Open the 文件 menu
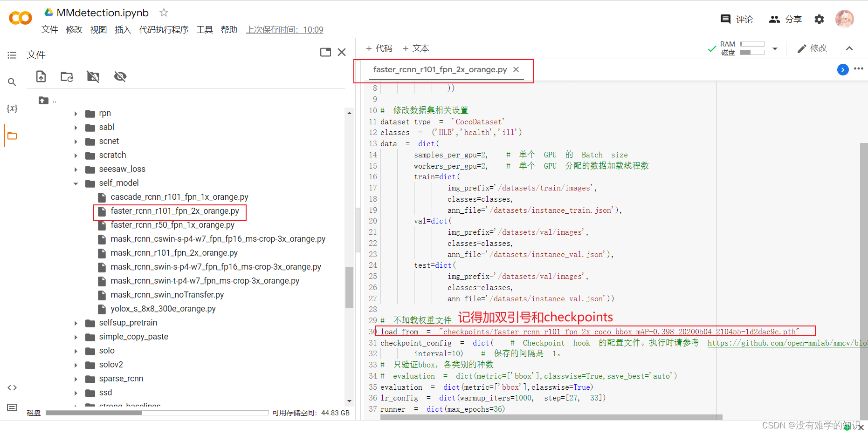868x434 pixels. 49,30
